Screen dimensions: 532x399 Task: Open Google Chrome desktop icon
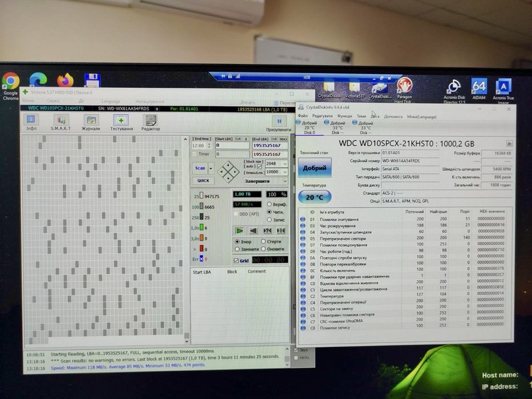coord(10,87)
